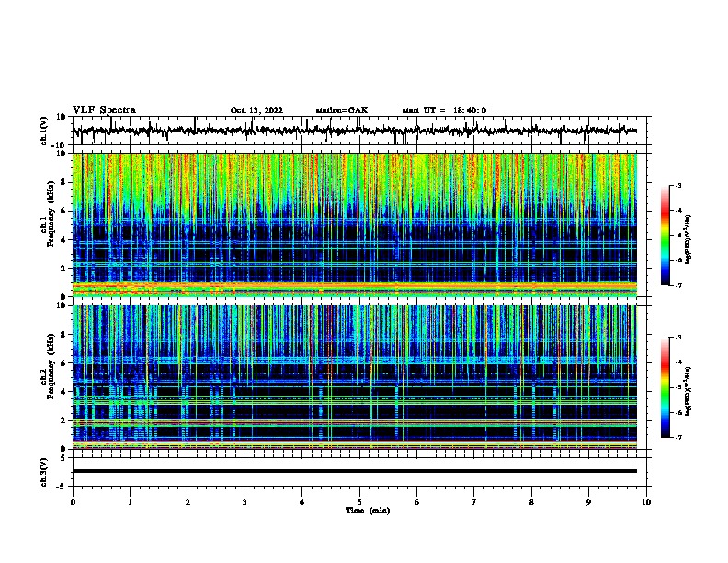Click the '4' kHz tick on ch.2 spectrogram
Screen dimensions: 728x563
click(x=64, y=392)
